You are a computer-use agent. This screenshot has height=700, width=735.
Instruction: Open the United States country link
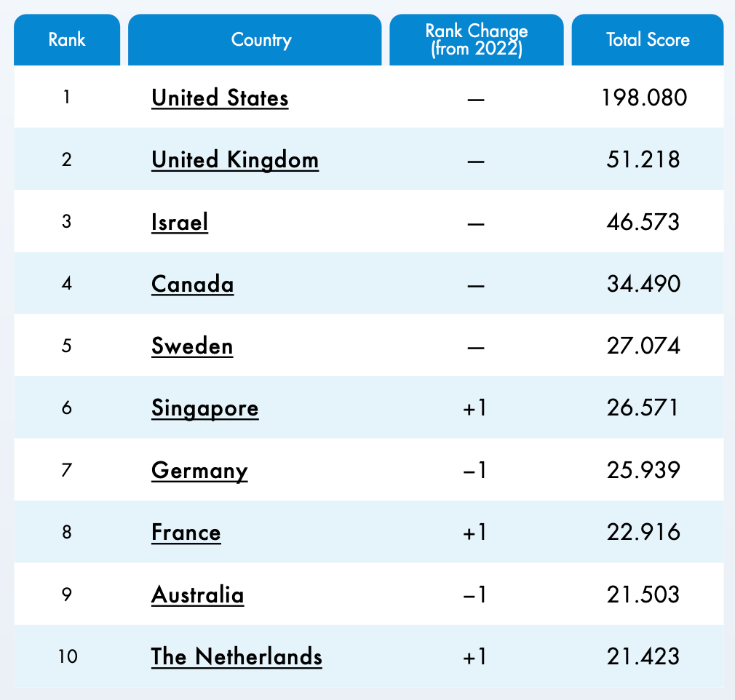[x=220, y=98]
